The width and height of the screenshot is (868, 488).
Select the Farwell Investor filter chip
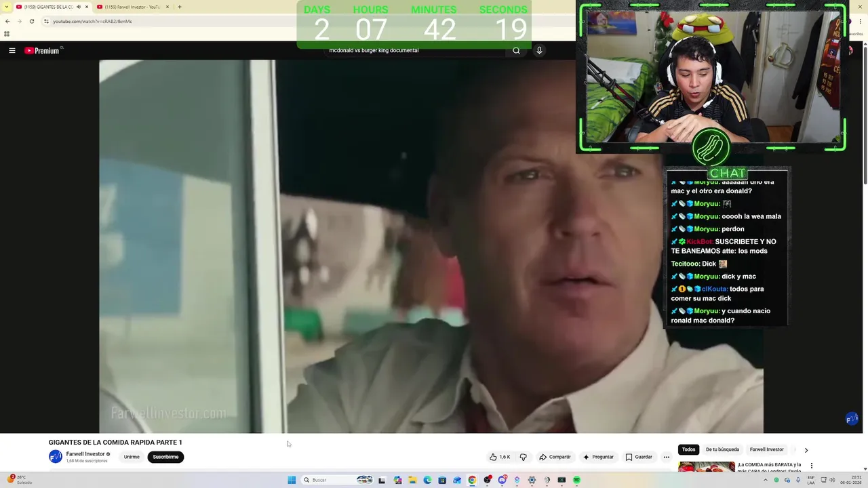(x=766, y=449)
